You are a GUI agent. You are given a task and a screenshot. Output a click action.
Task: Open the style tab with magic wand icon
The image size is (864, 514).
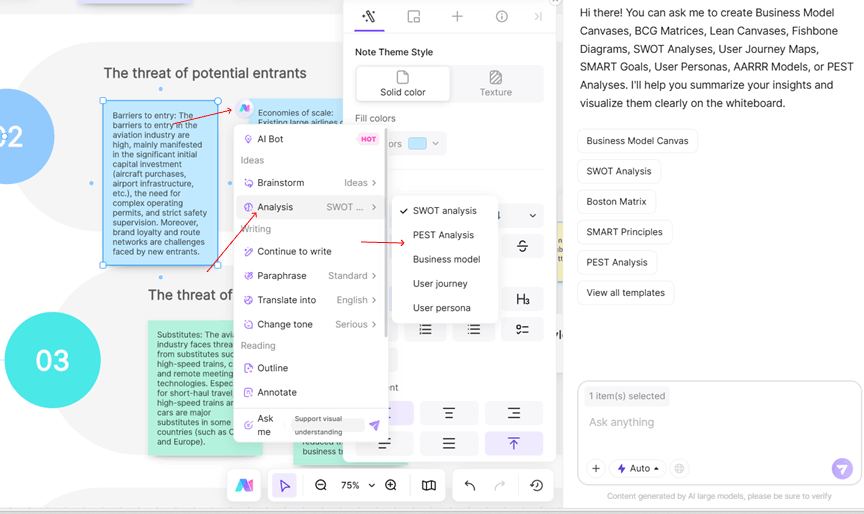[x=369, y=17]
